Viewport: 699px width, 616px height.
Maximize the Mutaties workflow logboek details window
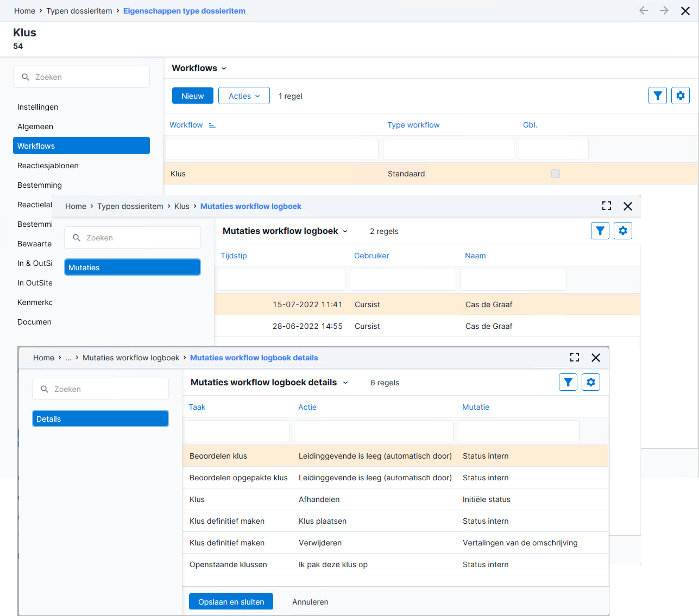[575, 357]
